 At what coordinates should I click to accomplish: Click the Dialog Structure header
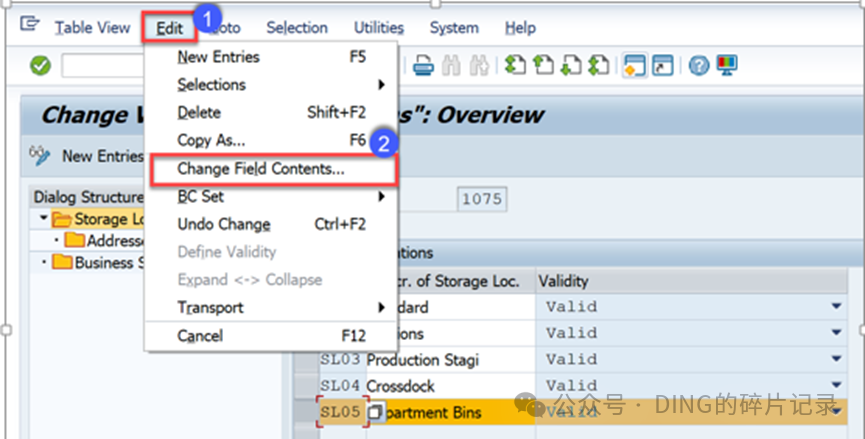[x=87, y=197]
